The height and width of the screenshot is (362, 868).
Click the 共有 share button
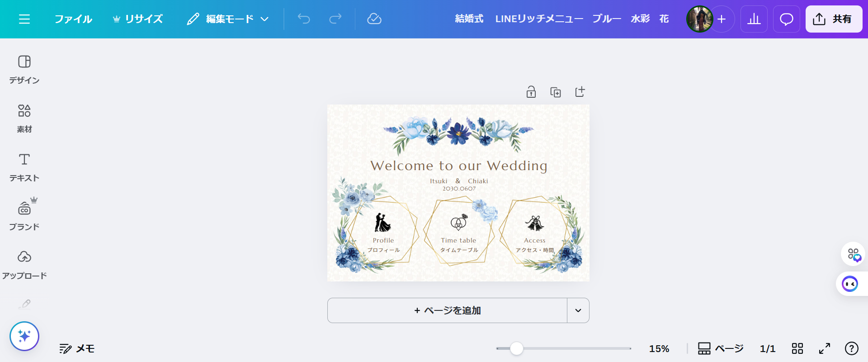click(x=834, y=19)
